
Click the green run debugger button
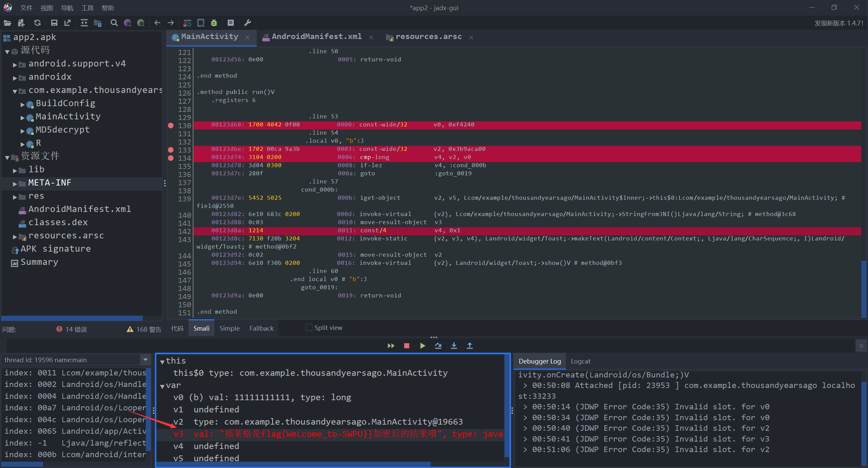[422, 346]
